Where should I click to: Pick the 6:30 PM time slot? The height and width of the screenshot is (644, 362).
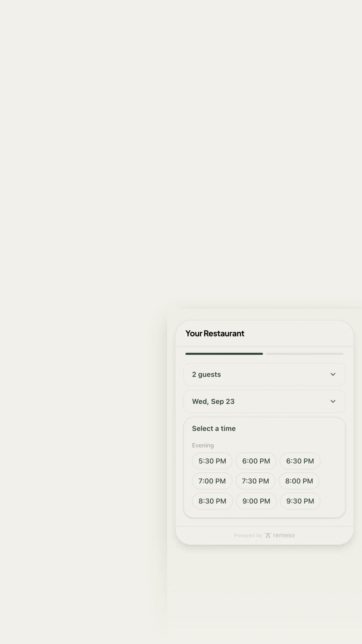(x=300, y=461)
